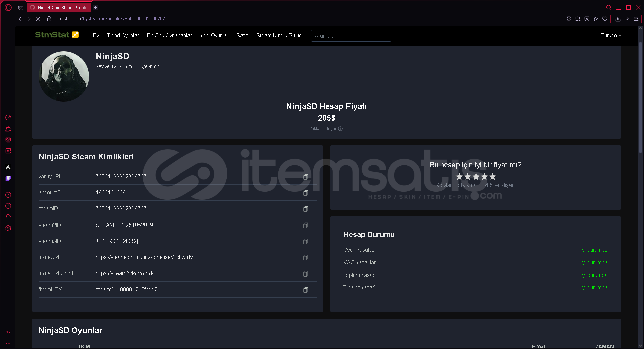644x349 pixels.
Task: Click the invite URL steamcommunity.com/user/kchw-rtvk
Action: point(145,257)
